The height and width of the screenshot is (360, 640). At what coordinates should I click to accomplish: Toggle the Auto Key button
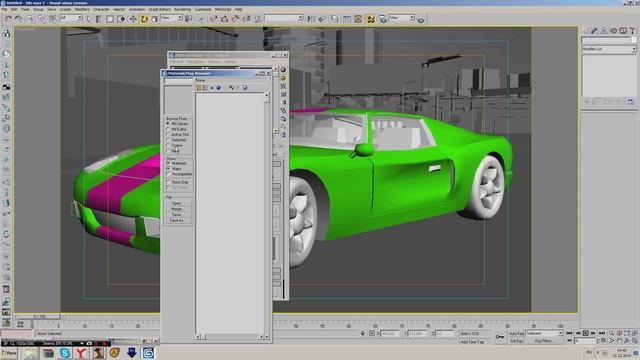pos(516,333)
